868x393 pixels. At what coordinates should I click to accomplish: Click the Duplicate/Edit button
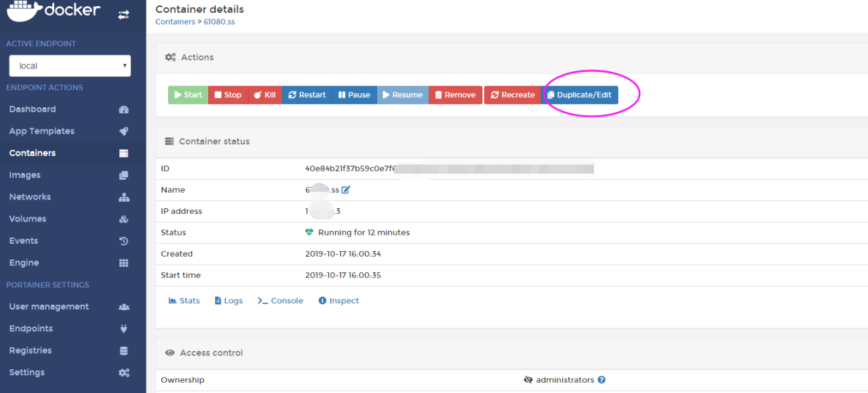tap(580, 95)
